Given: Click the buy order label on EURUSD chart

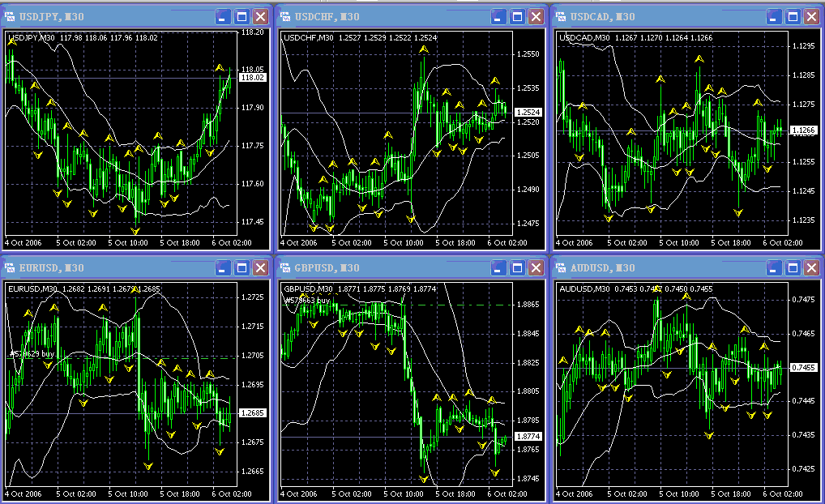Looking at the screenshot, I should 32,353.
